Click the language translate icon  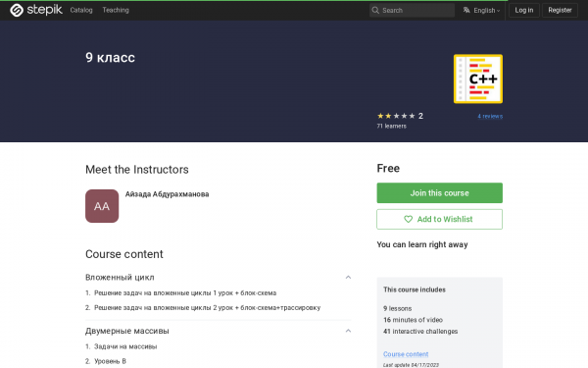pyautogui.click(x=466, y=10)
